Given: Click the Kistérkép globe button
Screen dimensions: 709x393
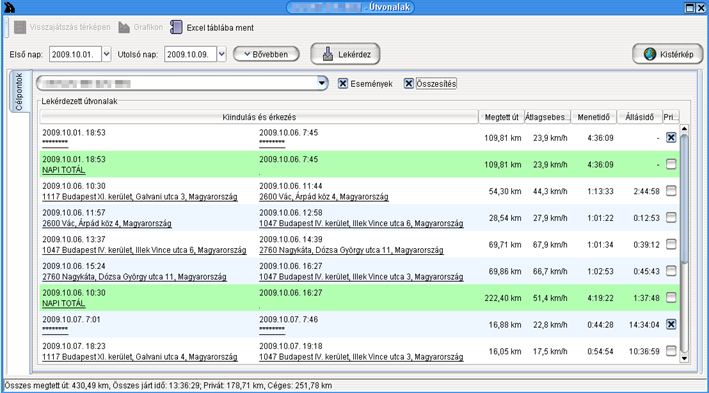Looking at the screenshot, I should tap(668, 54).
